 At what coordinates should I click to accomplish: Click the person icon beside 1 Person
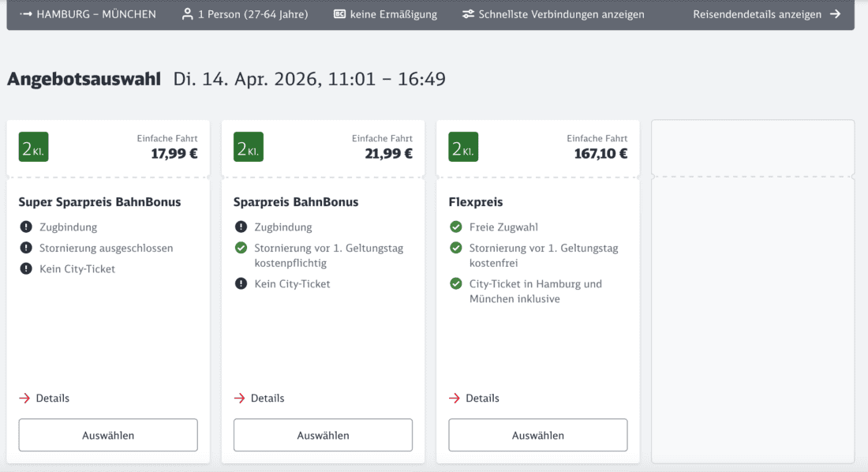coord(188,14)
